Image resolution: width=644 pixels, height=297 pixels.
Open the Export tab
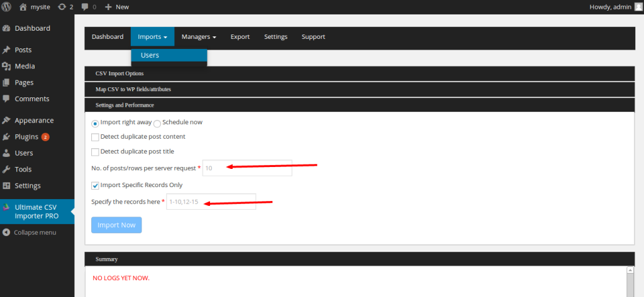tap(240, 36)
